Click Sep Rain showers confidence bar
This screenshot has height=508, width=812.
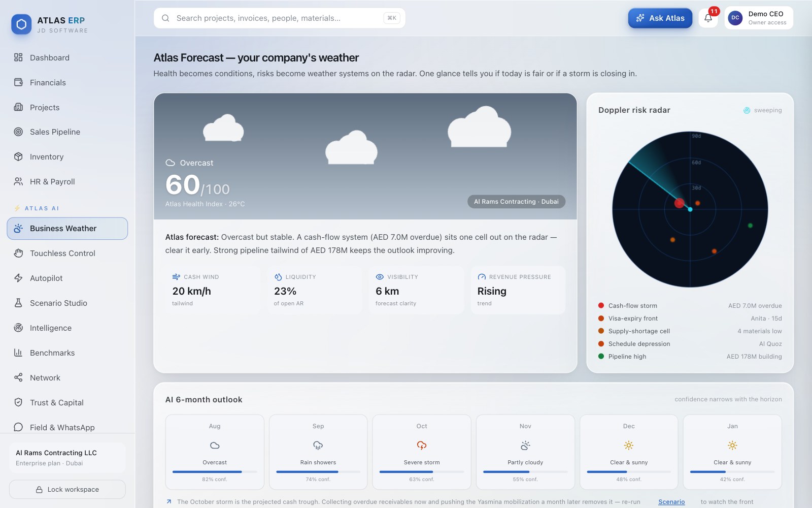(x=318, y=472)
